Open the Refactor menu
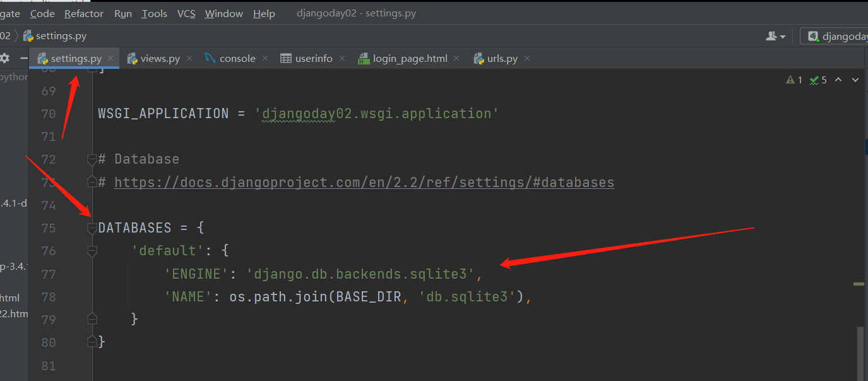The height and width of the screenshot is (381, 868). point(84,13)
